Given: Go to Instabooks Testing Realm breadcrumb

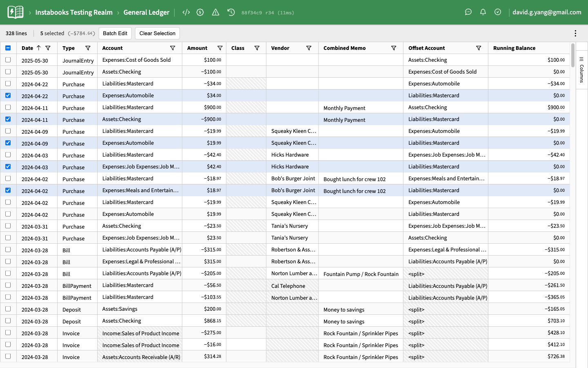Looking at the screenshot, I should pyautogui.click(x=74, y=12).
